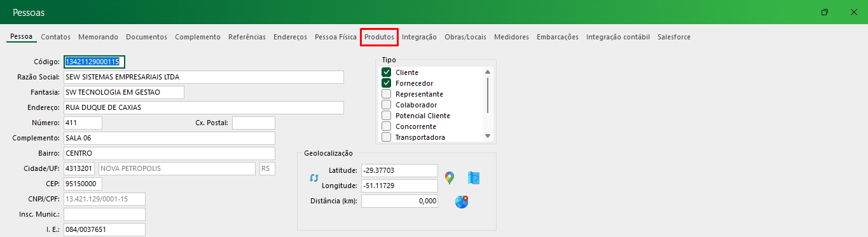Check the Concorrente checkbox
The image size is (868, 237).
[386, 126]
